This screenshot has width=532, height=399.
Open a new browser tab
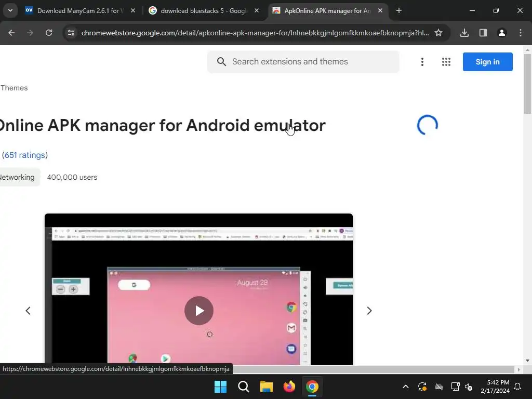pyautogui.click(x=399, y=11)
